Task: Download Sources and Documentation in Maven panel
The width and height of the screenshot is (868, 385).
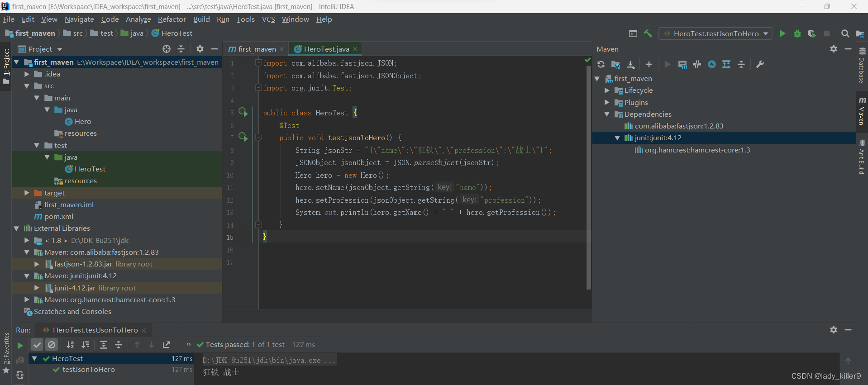Action: (631, 64)
